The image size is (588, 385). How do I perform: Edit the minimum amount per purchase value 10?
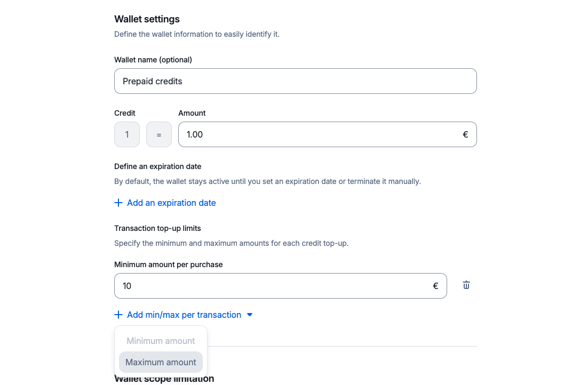coord(272,286)
